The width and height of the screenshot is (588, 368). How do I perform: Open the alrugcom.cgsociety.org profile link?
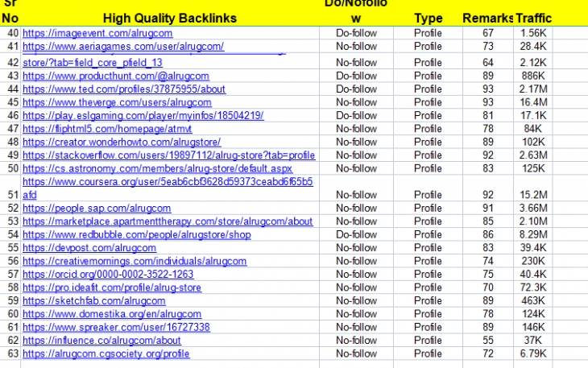[106, 354]
